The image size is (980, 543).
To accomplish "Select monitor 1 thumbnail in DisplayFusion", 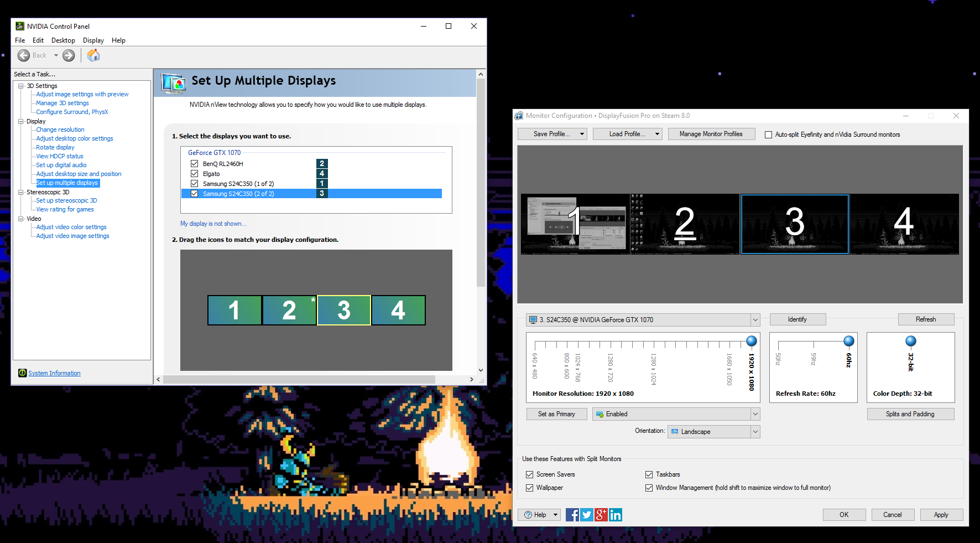I will pyautogui.click(x=575, y=224).
